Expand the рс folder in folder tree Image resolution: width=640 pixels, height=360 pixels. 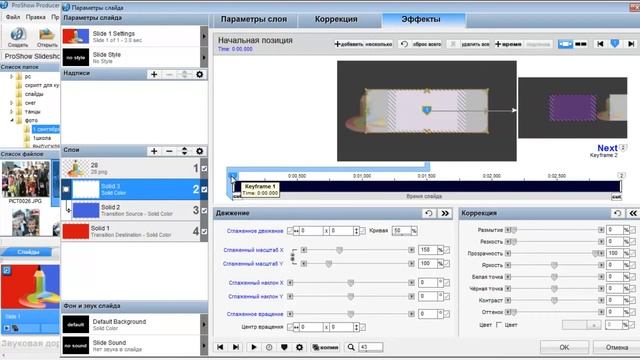tap(11, 76)
